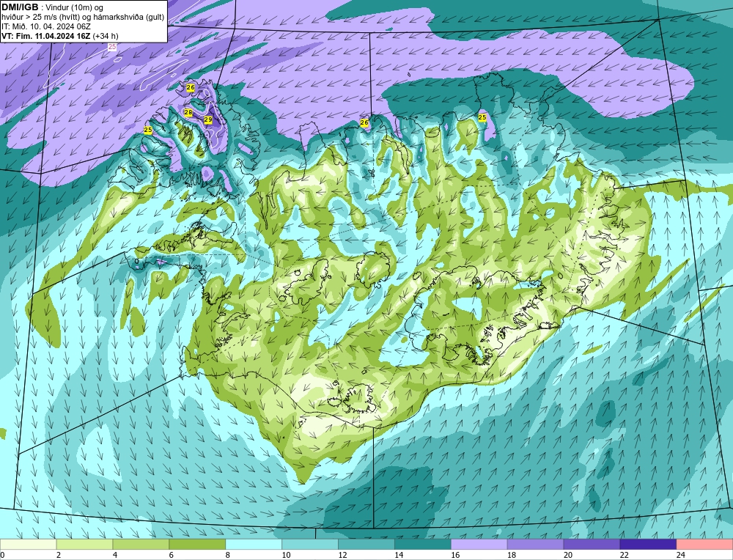Click the legend scale label 4

pos(115,555)
